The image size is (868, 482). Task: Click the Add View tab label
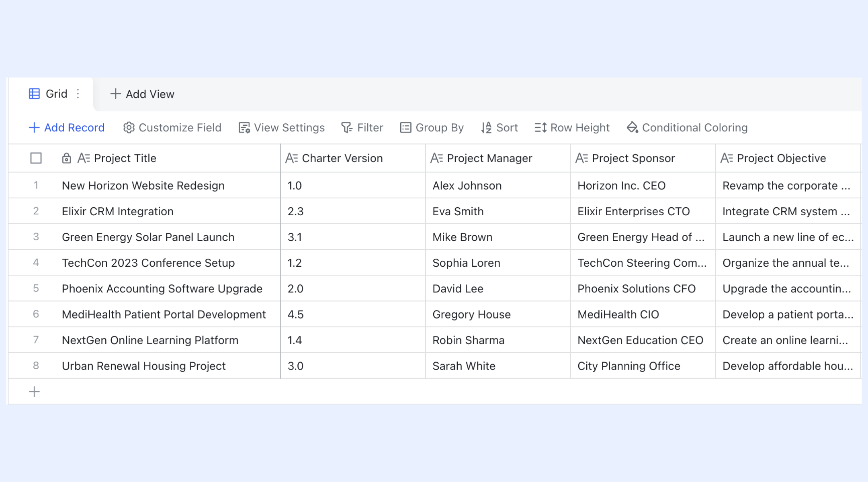click(x=150, y=94)
